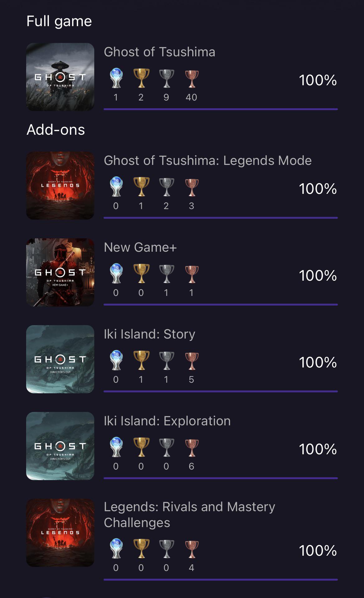The image size is (364, 598).
Task: Click the bronze trophy icon for Iki Island: Exploration
Action: 192,446
